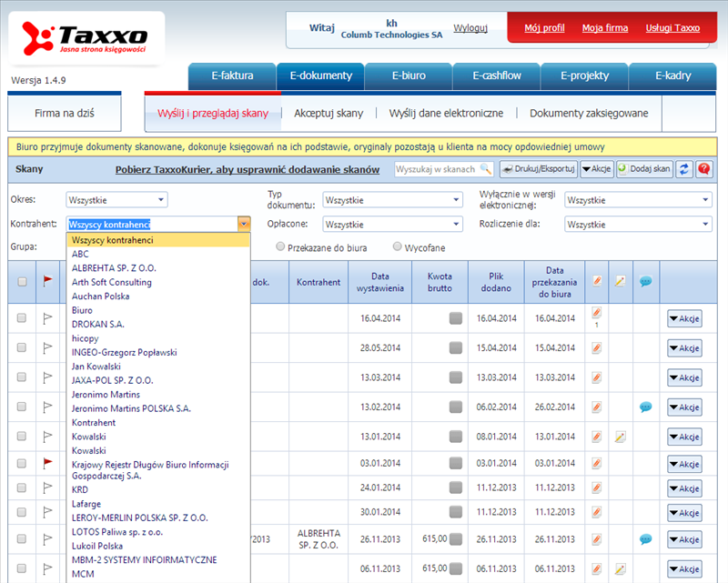Collapse the Kontrahent dropdown arrow
Screen dimensions: 728x583
click(x=244, y=224)
